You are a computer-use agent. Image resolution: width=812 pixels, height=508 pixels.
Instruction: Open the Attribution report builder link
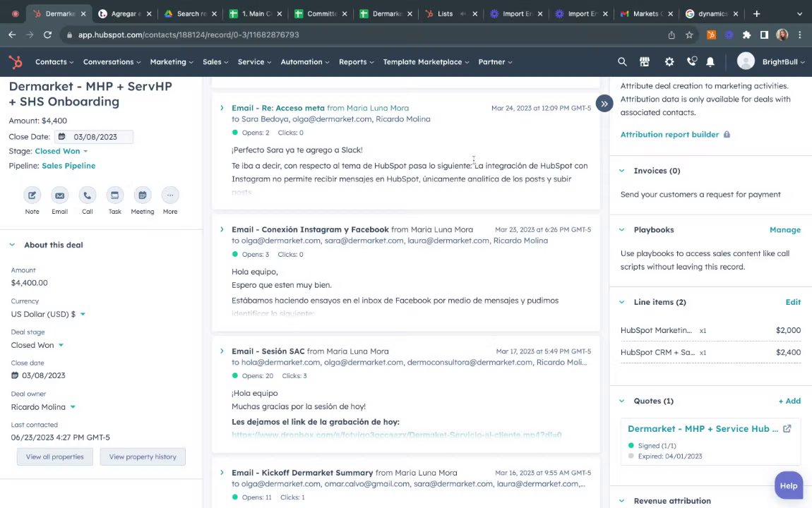pyautogui.click(x=669, y=135)
